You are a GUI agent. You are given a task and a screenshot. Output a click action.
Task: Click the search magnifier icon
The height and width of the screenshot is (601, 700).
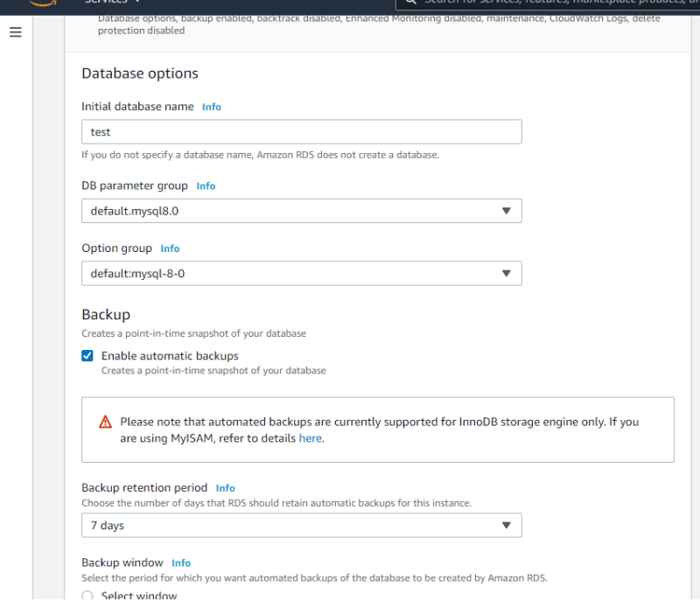tap(411, 2)
